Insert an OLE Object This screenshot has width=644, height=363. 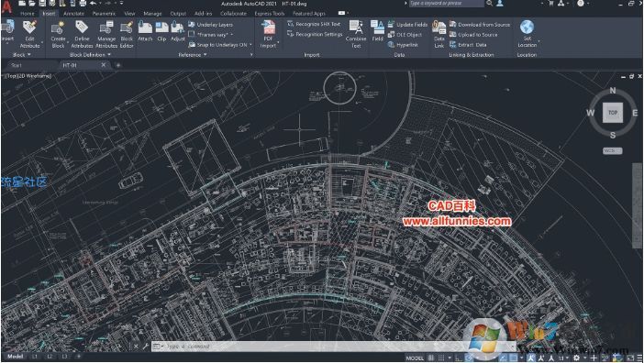click(405, 35)
